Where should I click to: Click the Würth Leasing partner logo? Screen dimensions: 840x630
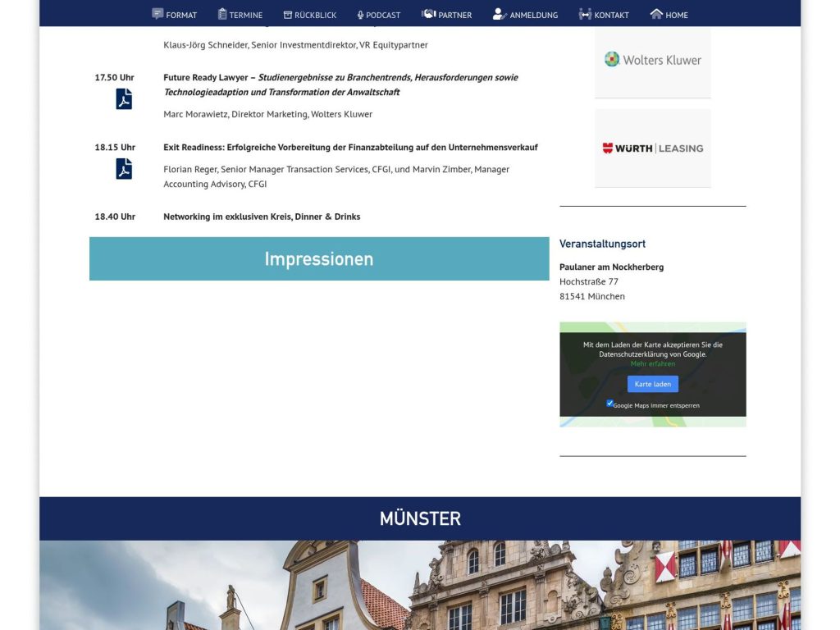pos(652,148)
